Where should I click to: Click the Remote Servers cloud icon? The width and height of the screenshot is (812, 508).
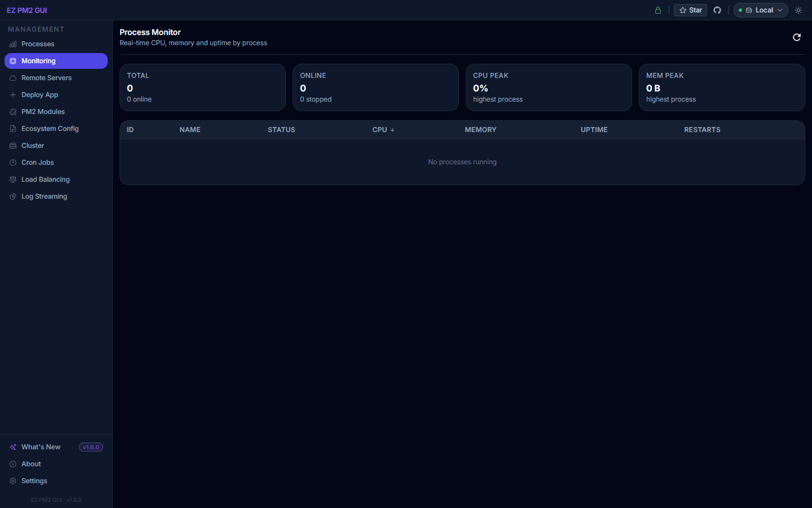point(13,78)
